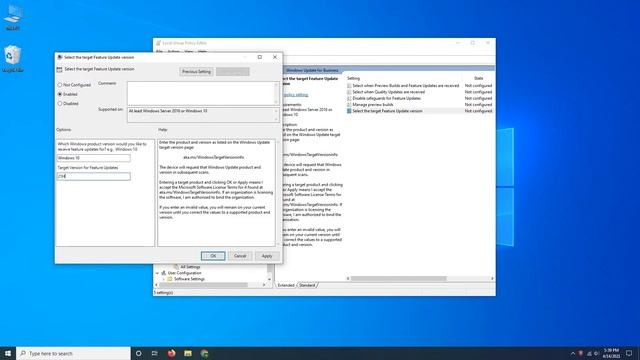Click the Windows product version input field

pyautogui.click(x=93, y=158)
